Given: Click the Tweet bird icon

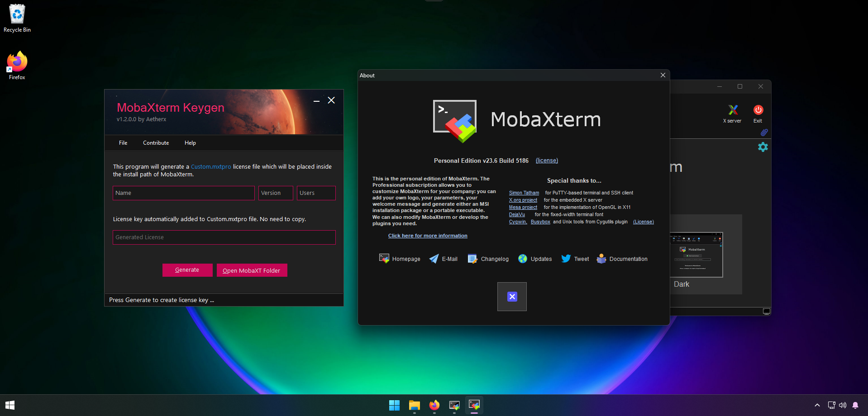Looking at the screenshot, I should (566, 259).
